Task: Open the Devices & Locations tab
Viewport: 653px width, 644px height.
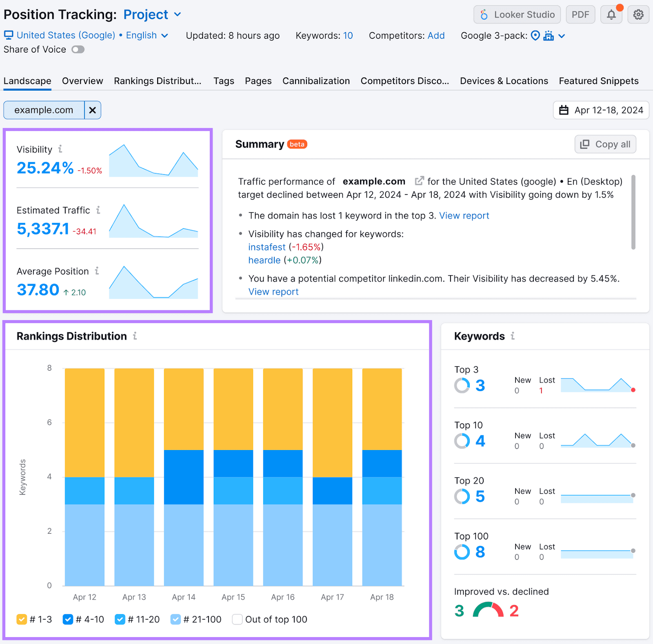Action: click(x=504, y=80)
